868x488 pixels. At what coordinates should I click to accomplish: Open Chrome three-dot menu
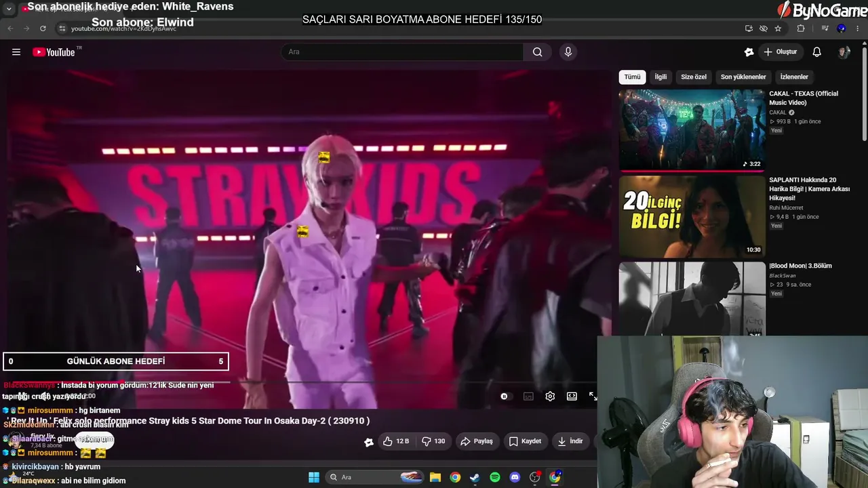coord(858,28)
